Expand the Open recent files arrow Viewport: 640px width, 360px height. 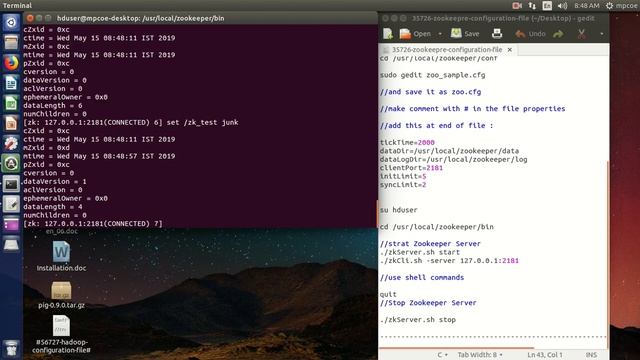pyautogui.click(x=440, y=34)
